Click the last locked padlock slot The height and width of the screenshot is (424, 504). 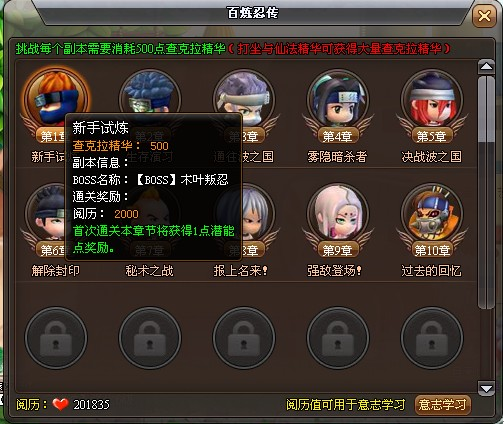(x=431, y=338)
